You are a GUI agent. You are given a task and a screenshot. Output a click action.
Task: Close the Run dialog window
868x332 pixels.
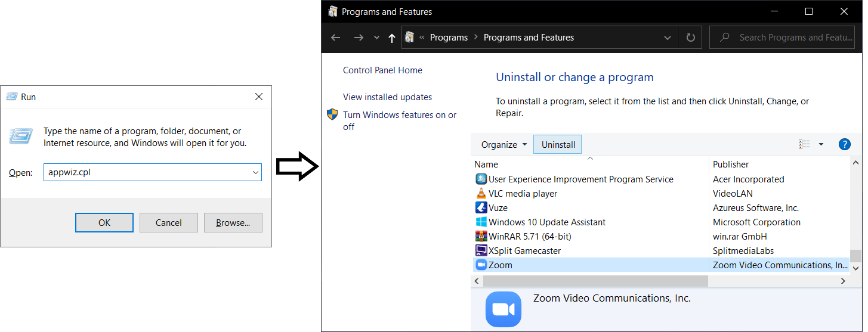click(258, 97)
